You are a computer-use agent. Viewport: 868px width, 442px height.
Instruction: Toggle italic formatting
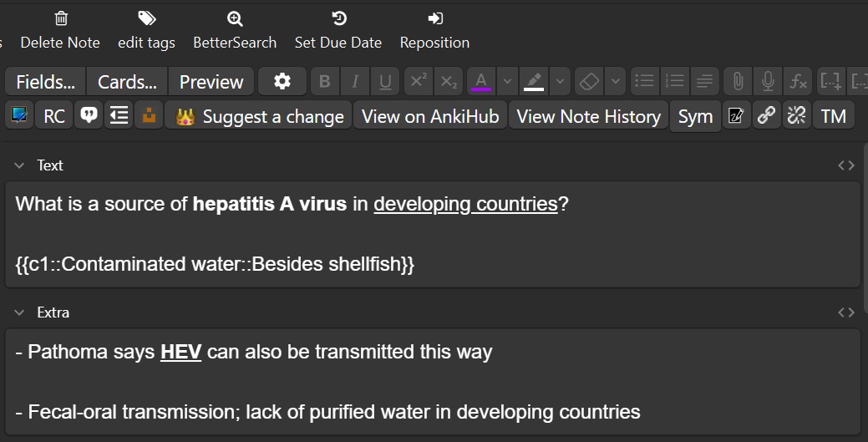[x=355, y=81]
